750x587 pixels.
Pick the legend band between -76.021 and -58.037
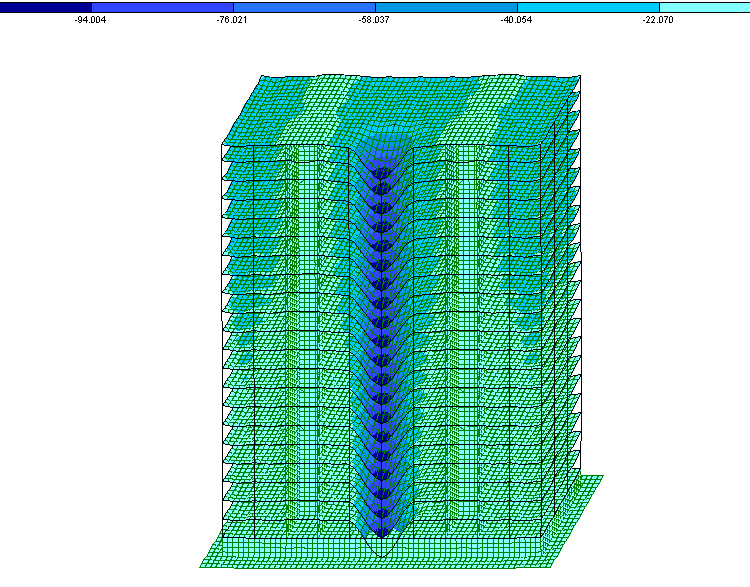coord(303,6)
